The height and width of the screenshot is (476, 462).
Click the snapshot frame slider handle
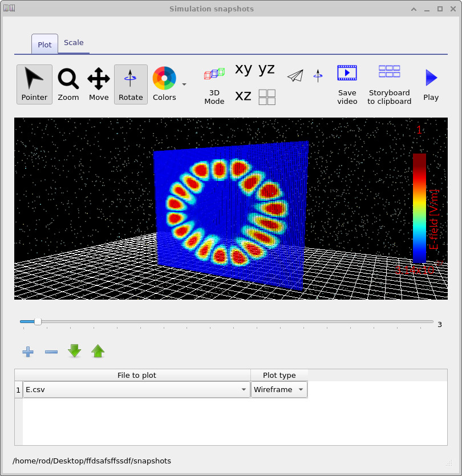[x=38, y=322]
